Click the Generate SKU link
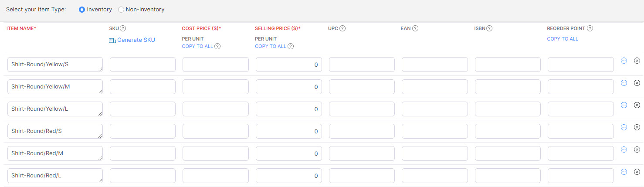644x187 pixels. tap(136, 40)
